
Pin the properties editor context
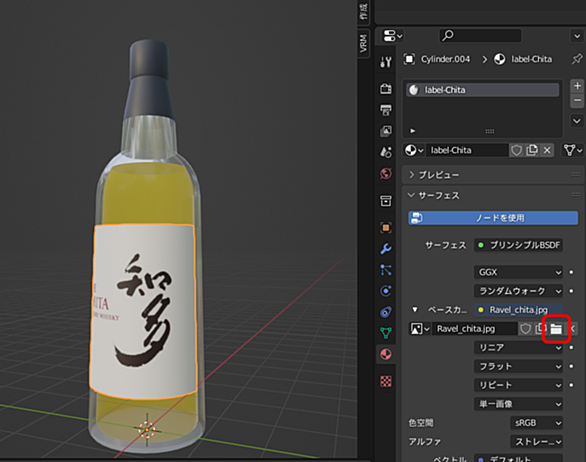click(577, 59)
